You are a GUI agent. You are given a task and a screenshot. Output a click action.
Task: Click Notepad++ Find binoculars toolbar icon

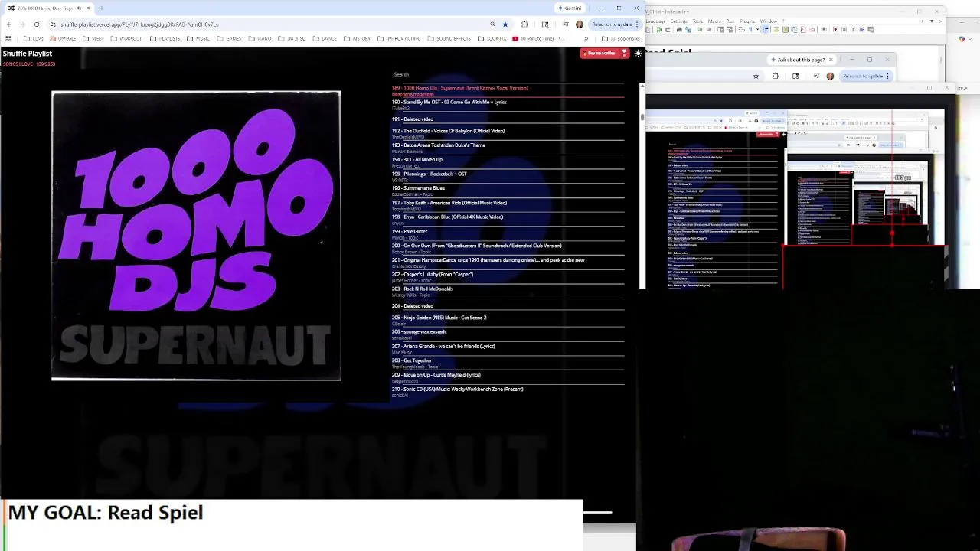[679, 29]
